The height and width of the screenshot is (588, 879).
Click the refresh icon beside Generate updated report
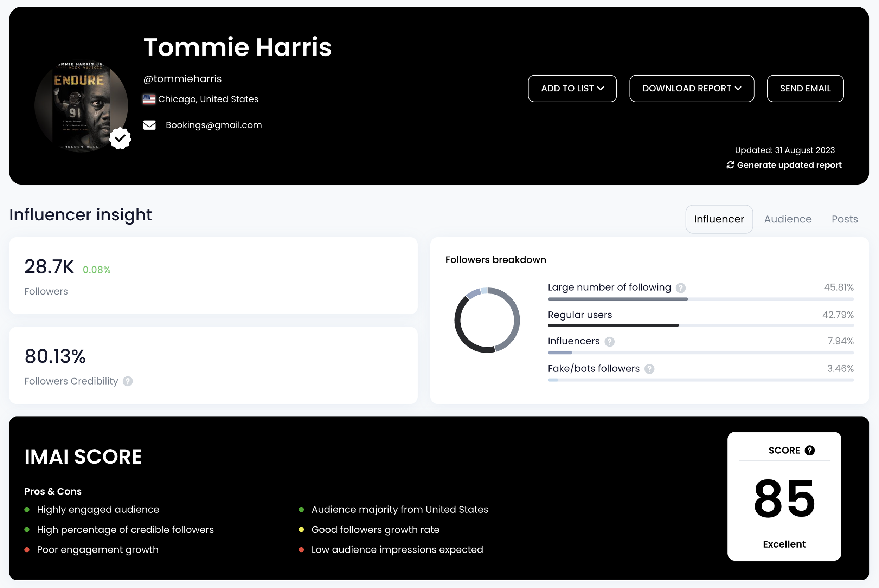(x=730, y=165)
